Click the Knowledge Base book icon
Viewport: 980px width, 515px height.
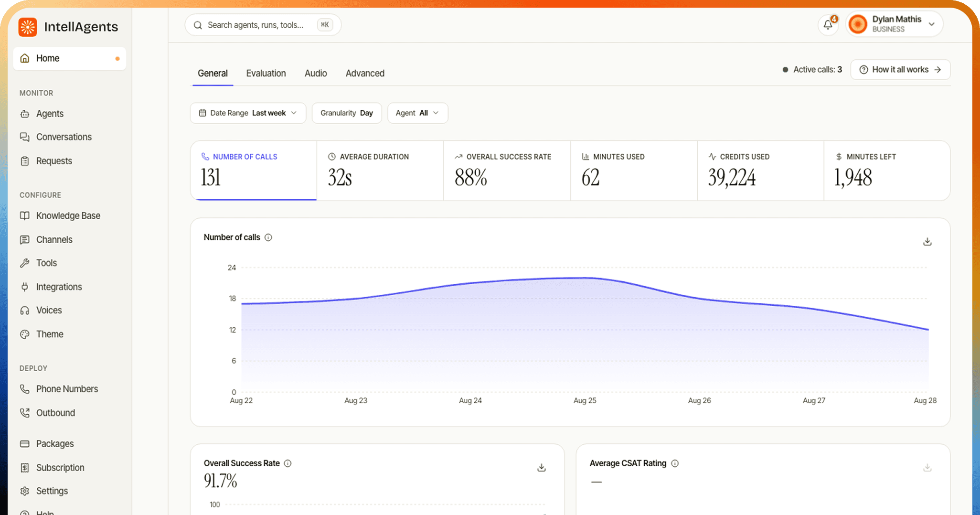[x=25, y=215]
